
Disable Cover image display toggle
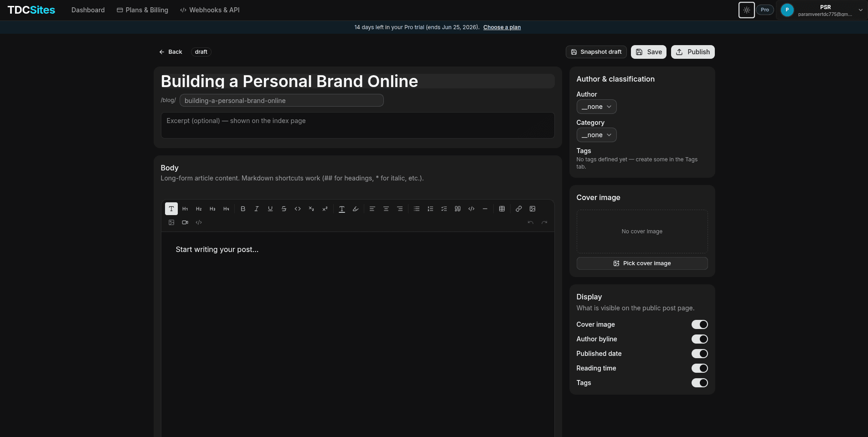[700, 324]
